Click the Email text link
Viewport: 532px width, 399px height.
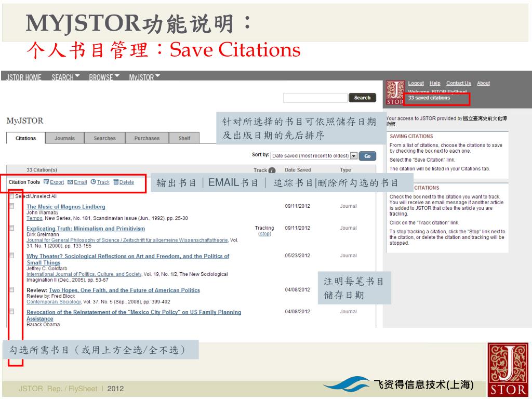(x=81, y=182)
